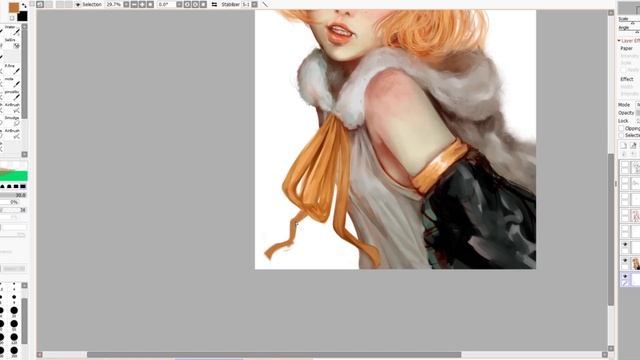This screenshot has width=640, height=360.
Task: Click the canvas horizontal scrollbar
Action: (274, 355)
